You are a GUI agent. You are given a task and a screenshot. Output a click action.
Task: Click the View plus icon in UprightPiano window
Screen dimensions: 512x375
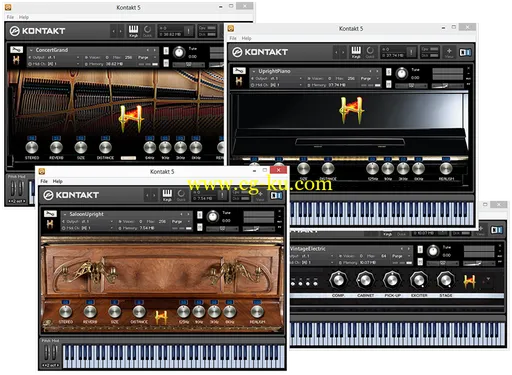(x=449, y=52)
